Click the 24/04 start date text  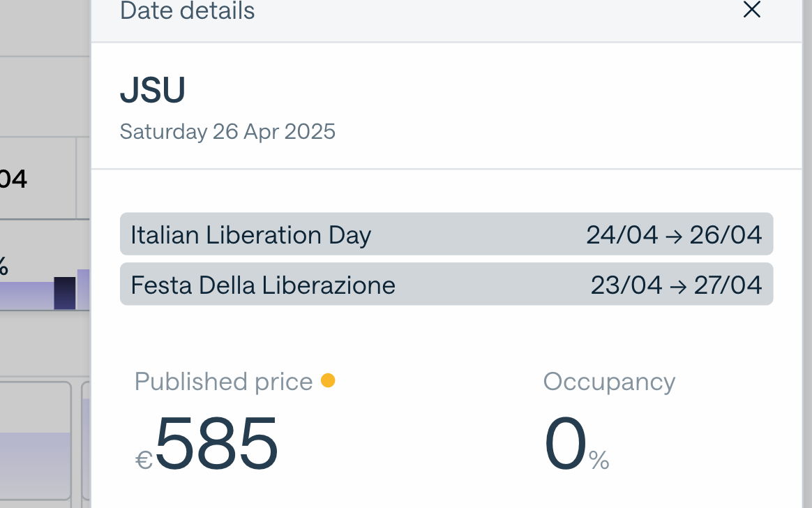[x=622, y=235]
